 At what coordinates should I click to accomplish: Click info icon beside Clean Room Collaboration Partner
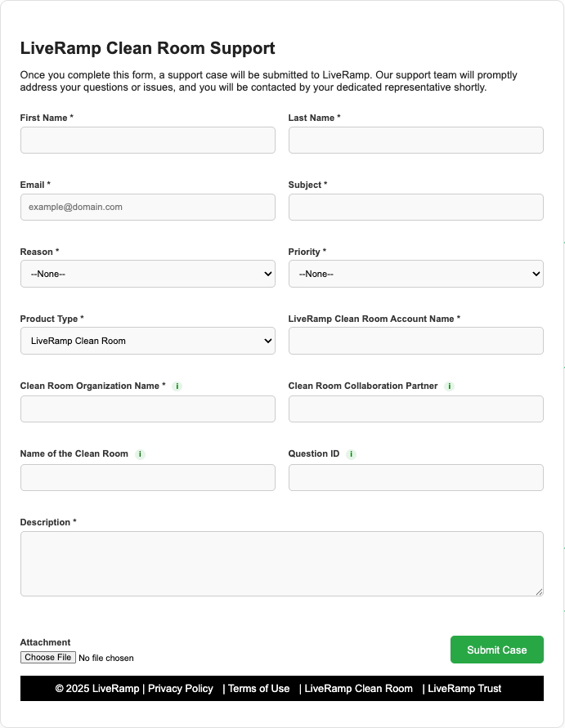point(449,386)
